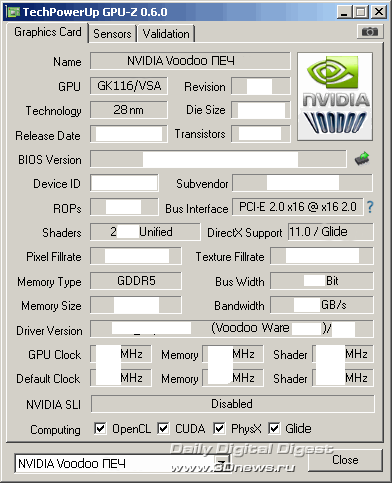The height and width of the screenshot is (483, 392).
Task: Select the Graphics Card tab
Action: (x=48, y=32)
